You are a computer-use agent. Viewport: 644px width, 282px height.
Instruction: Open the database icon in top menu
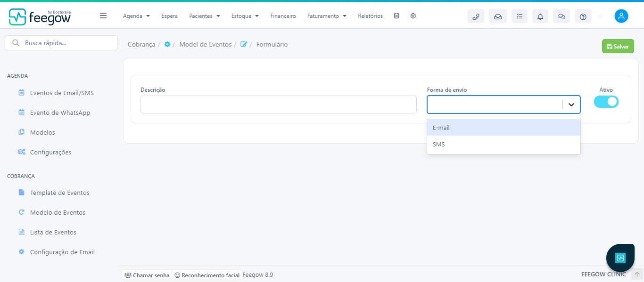[x=396, y=16]
